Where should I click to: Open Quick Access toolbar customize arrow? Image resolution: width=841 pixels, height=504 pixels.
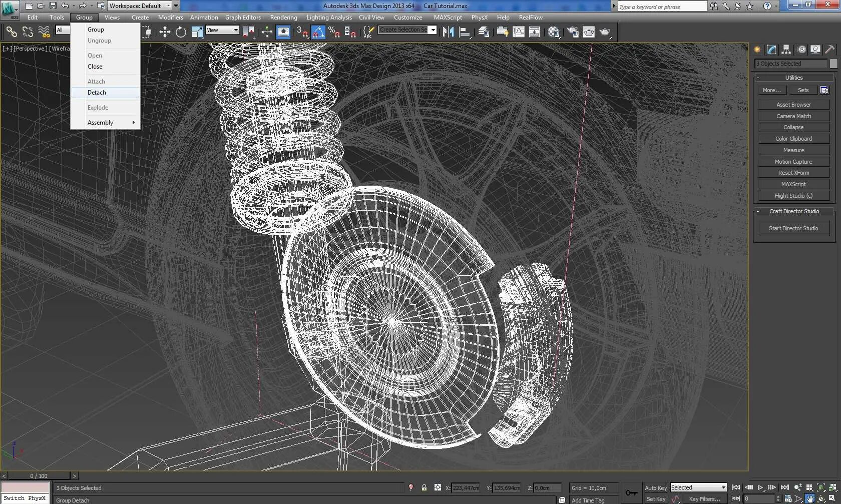(176, 6)
